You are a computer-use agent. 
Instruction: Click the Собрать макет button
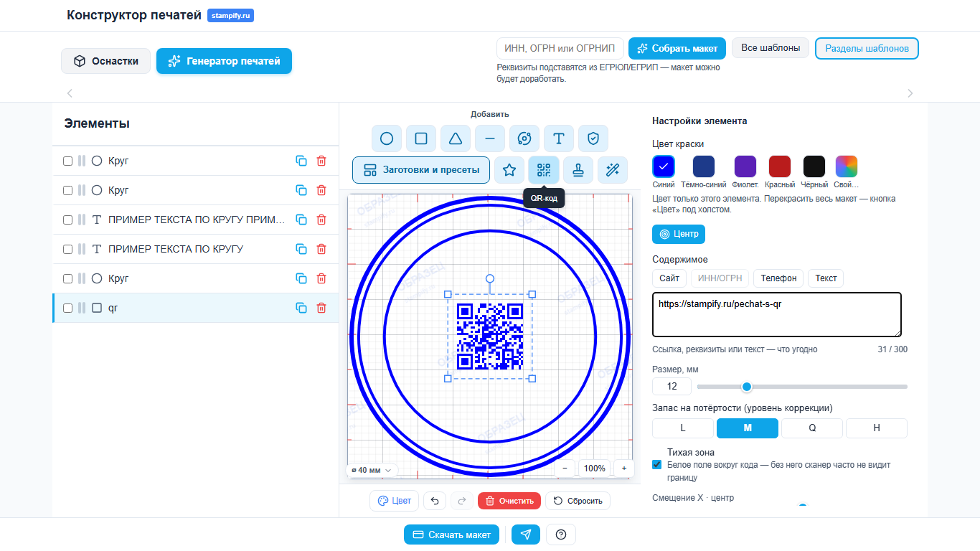677,48
